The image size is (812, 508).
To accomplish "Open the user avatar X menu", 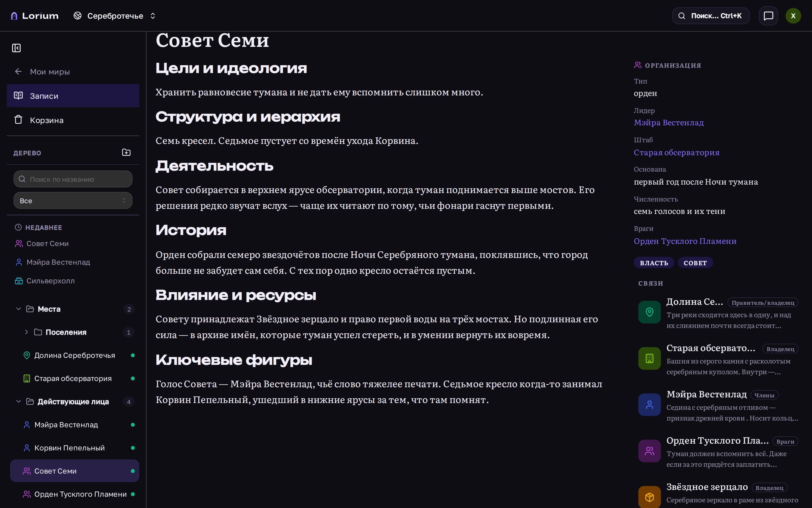I will (793, 16).
